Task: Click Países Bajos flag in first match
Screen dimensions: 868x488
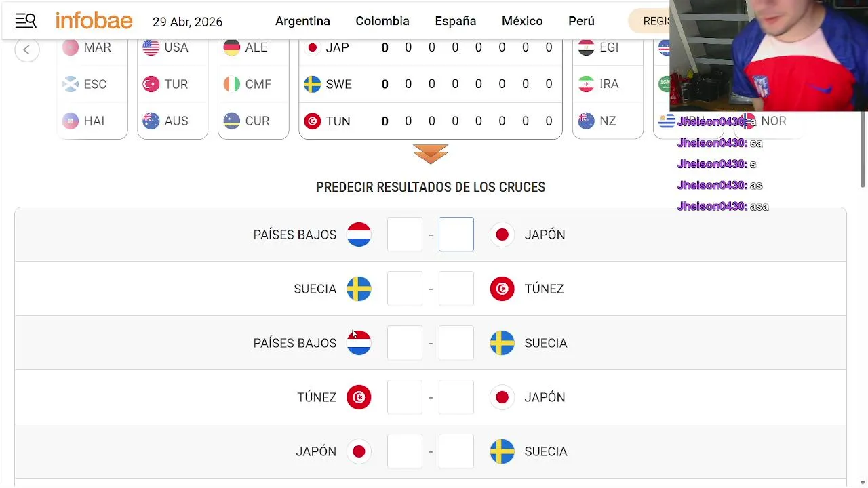Action: click(359, 235)
